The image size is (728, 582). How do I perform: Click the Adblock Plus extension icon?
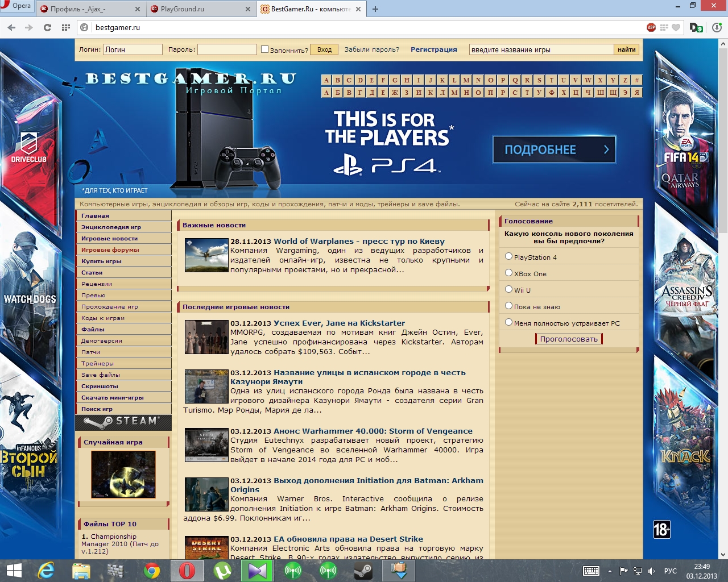(x=651, y=27)
